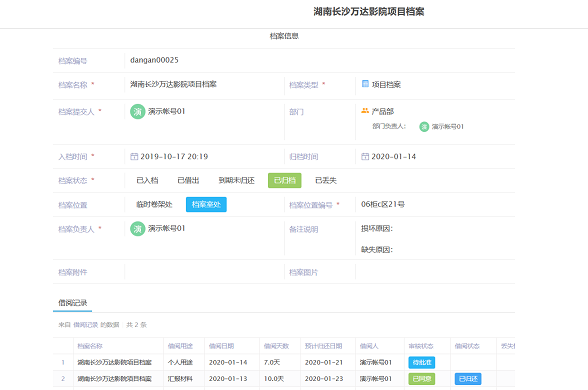
Task: Click the 借阅用途 column header
Action: (x=180, y=346)
